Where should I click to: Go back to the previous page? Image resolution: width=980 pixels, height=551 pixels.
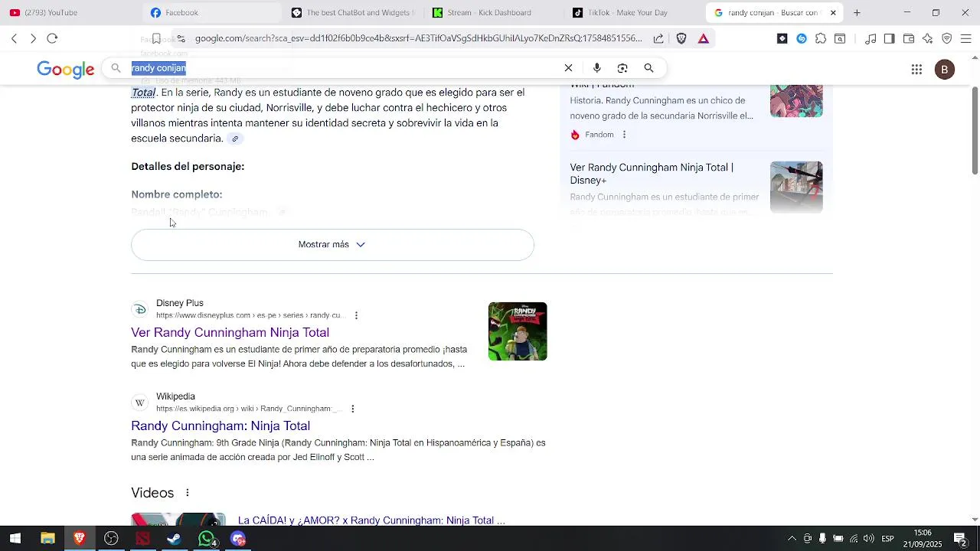tap(14, 38)
